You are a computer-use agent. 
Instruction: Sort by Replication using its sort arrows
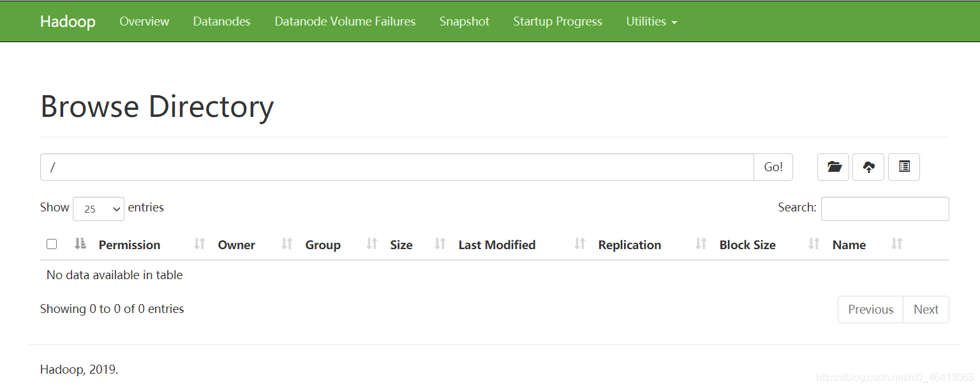tap(701, 243)
